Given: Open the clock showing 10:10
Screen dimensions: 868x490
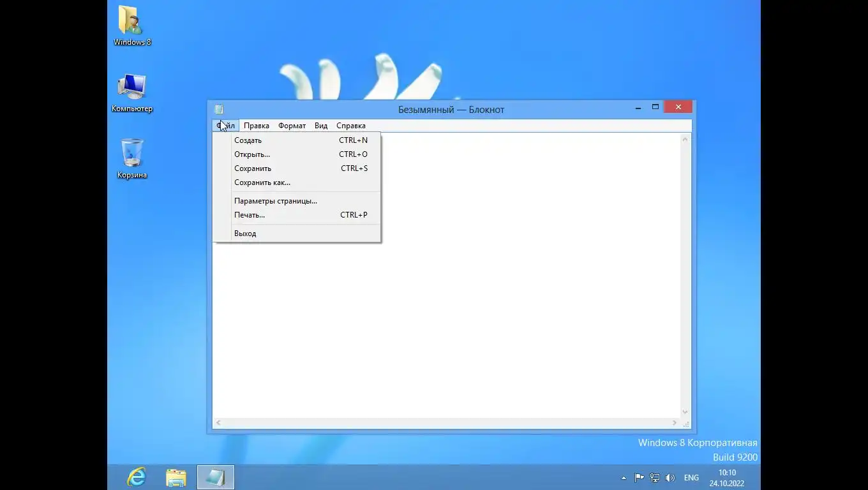Looking at the screenshot, I should point(727,478).
